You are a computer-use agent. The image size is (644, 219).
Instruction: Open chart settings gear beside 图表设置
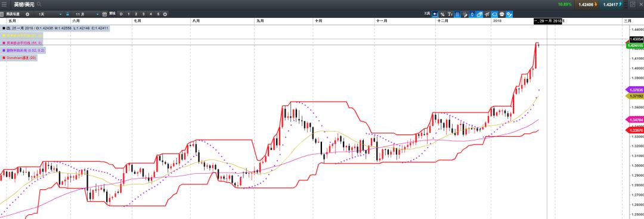27,14
